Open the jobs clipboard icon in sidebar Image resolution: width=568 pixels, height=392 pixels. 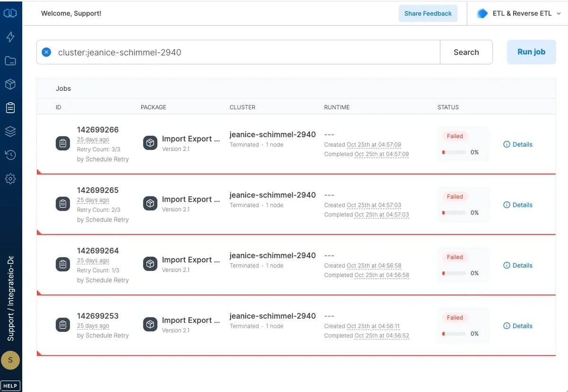tap(10, 108)
